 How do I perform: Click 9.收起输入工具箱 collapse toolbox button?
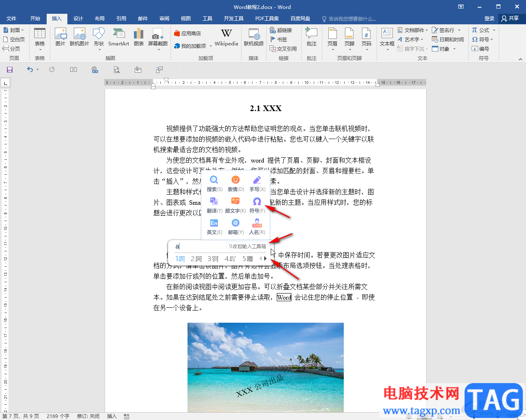coord(247,246)
